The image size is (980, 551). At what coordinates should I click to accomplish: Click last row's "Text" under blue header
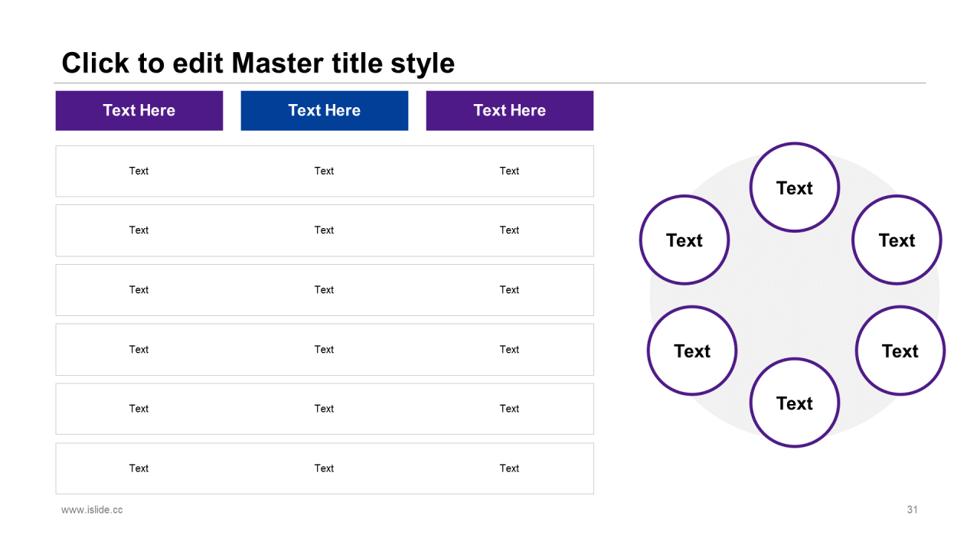[324, 468]
